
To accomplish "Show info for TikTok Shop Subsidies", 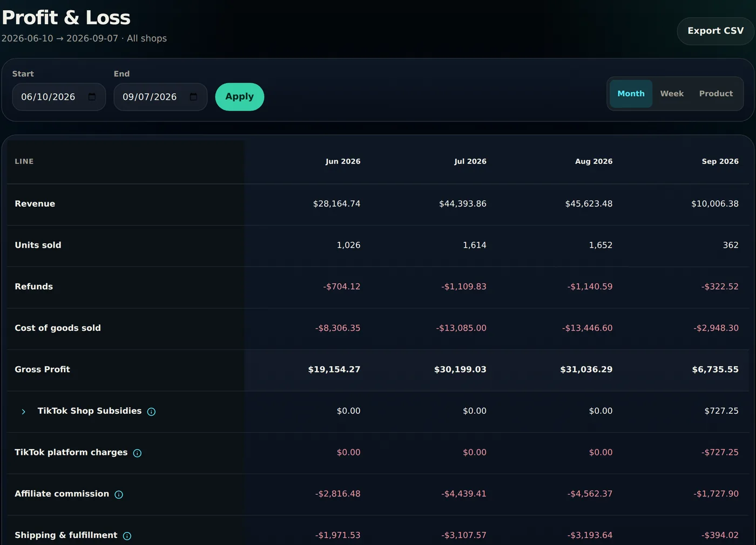I will (151, 412).
